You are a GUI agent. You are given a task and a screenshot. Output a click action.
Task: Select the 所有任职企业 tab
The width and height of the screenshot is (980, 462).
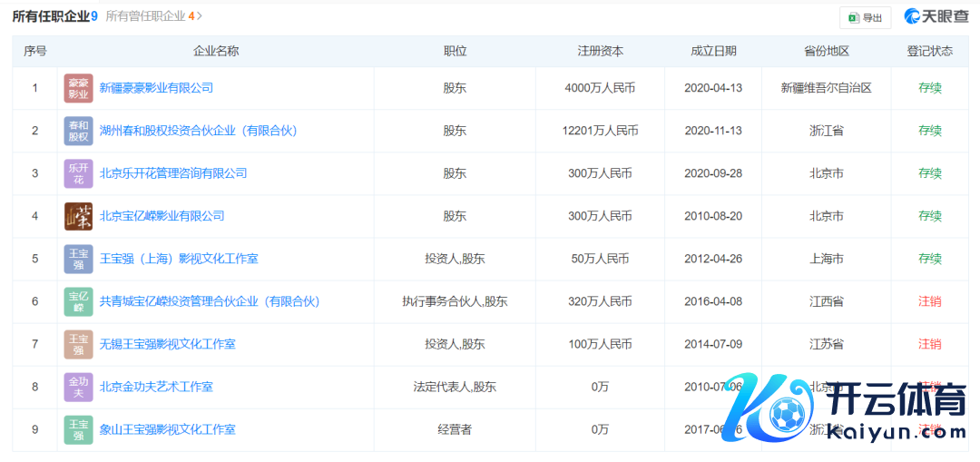(50, 16)
